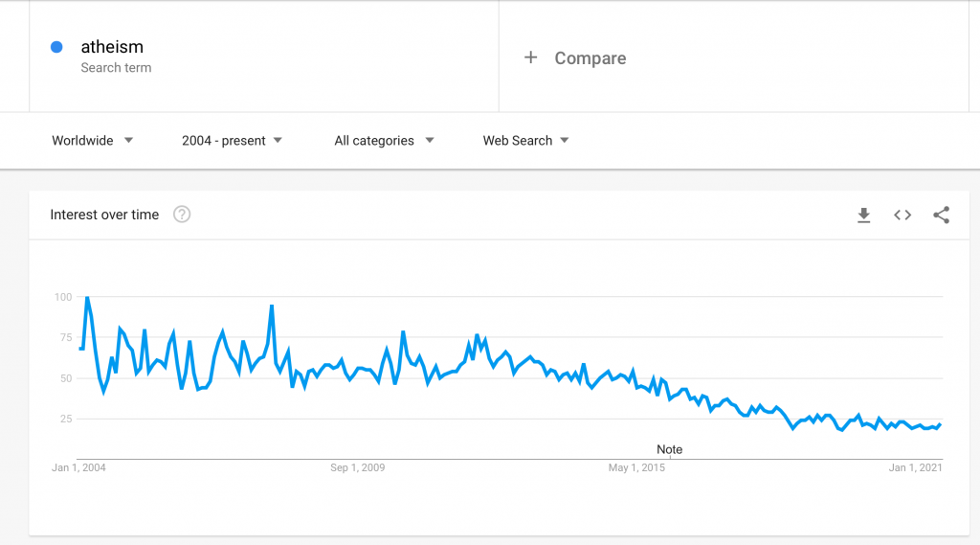Open the embed code icon

[902, 216]
